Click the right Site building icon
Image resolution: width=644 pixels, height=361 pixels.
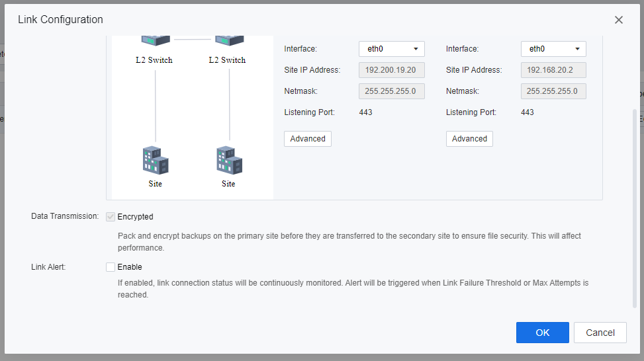pos(229,161)
